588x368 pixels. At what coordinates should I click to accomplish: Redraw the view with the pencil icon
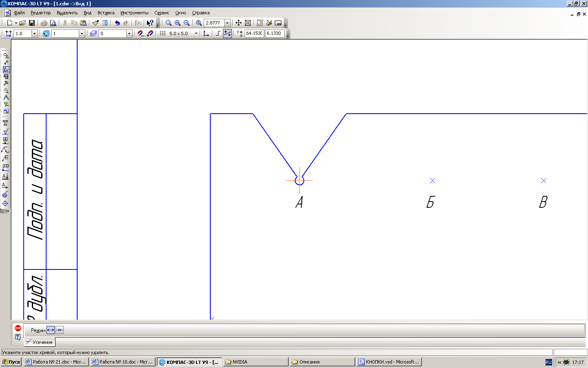click(x=269, y=23)
